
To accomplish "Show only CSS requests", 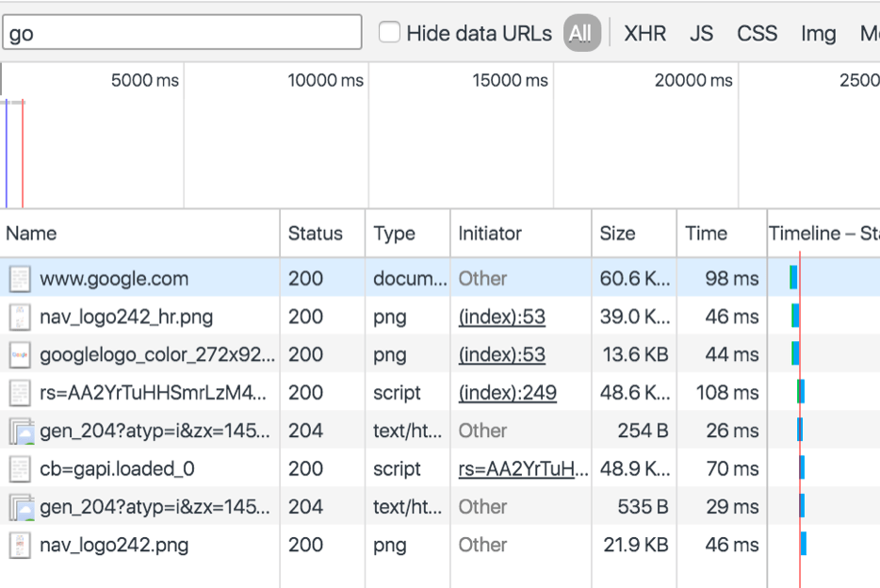I will (757, 34).
